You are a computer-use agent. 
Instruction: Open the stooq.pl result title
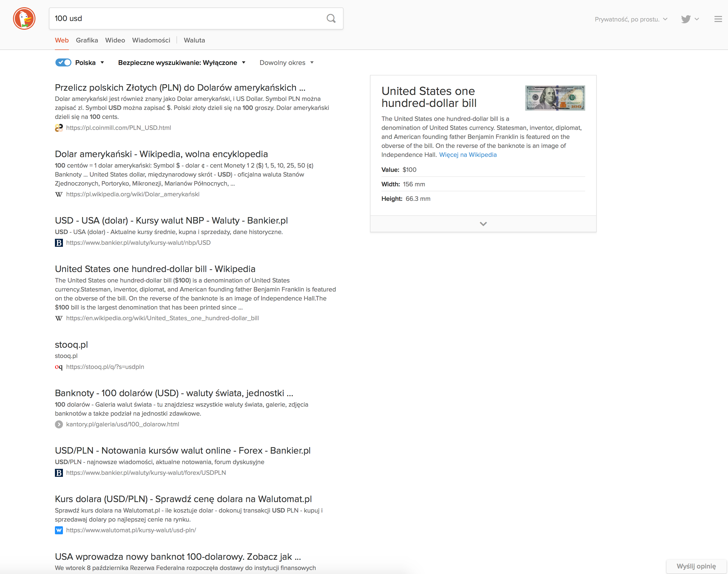tap(71, 345)
